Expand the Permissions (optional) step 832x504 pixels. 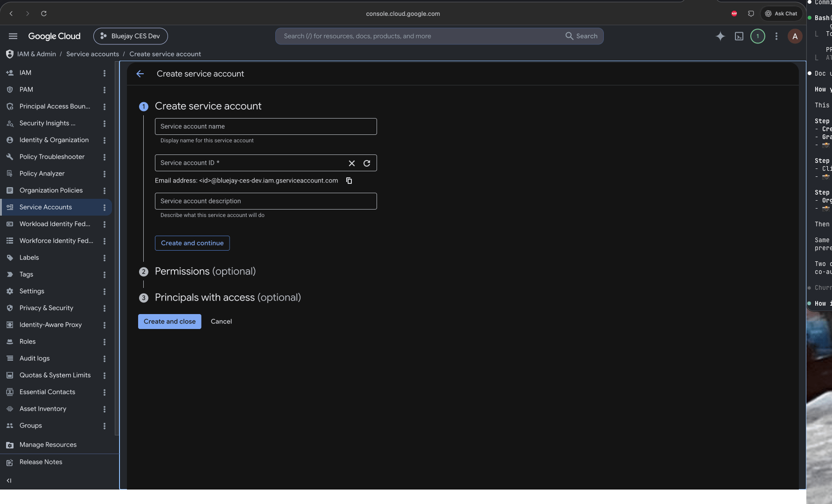[205, 271]
